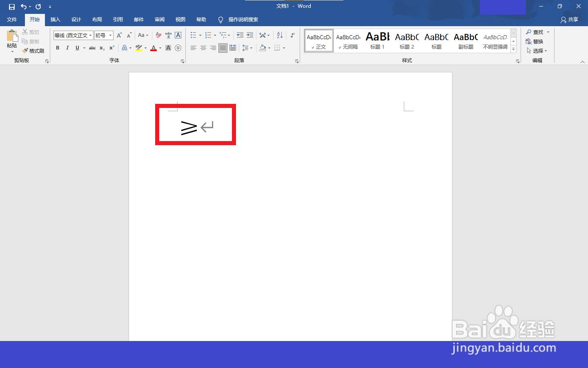588x368 pixels.
Task: Open the font dialog launcher
Action: click(183, 61)
